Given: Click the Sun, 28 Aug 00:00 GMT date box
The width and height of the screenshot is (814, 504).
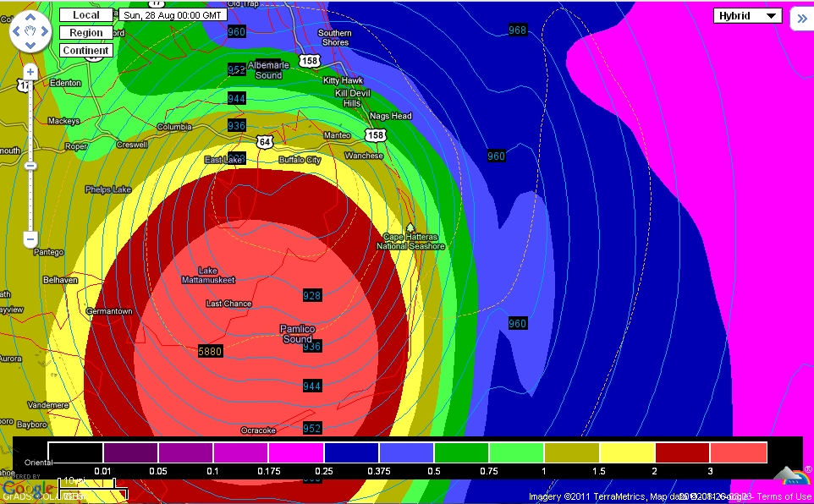Looking at the screenshot, I should coord(173,15).
